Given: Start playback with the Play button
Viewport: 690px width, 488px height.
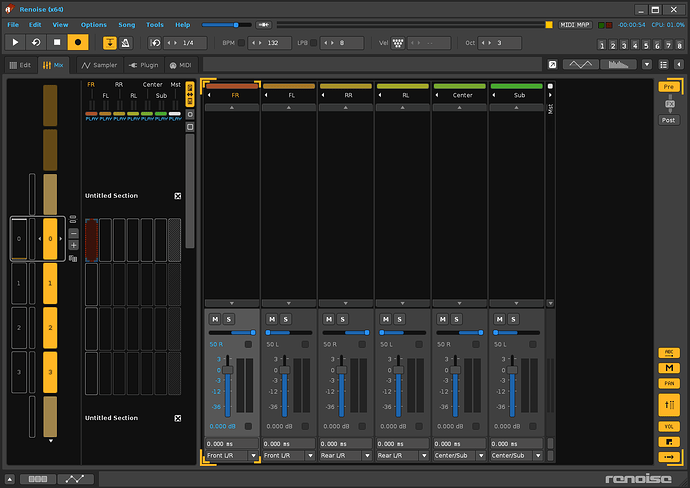Looking at the screenshot, I should tap(15, 42).
